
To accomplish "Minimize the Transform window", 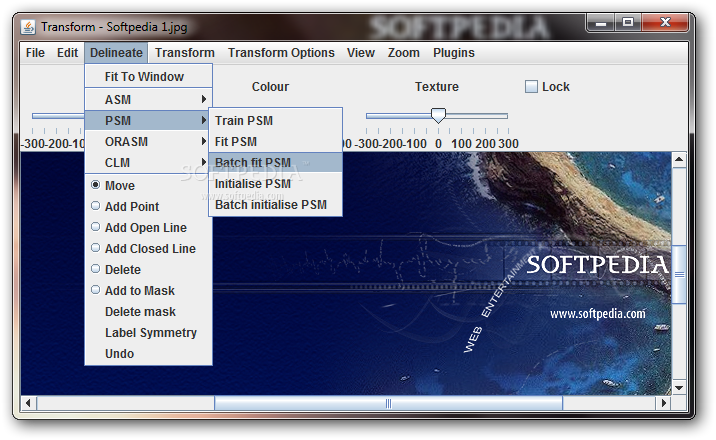I will tap(601, 23).
